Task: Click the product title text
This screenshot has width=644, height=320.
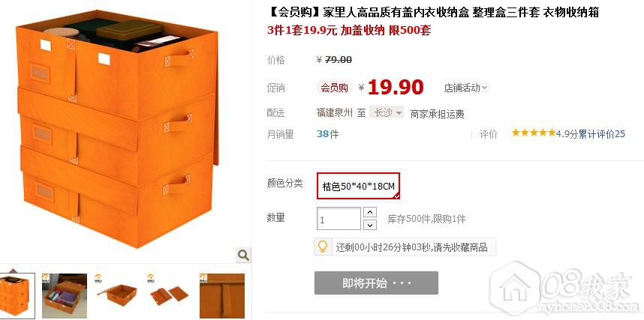Action: [x=433, y=12]
